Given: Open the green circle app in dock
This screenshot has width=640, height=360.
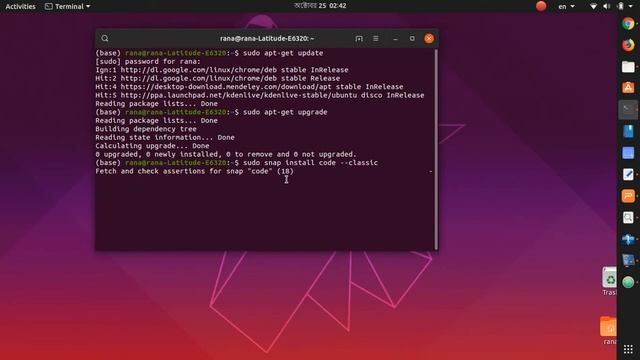Looking at the screenshot, I should coord(628,282).
